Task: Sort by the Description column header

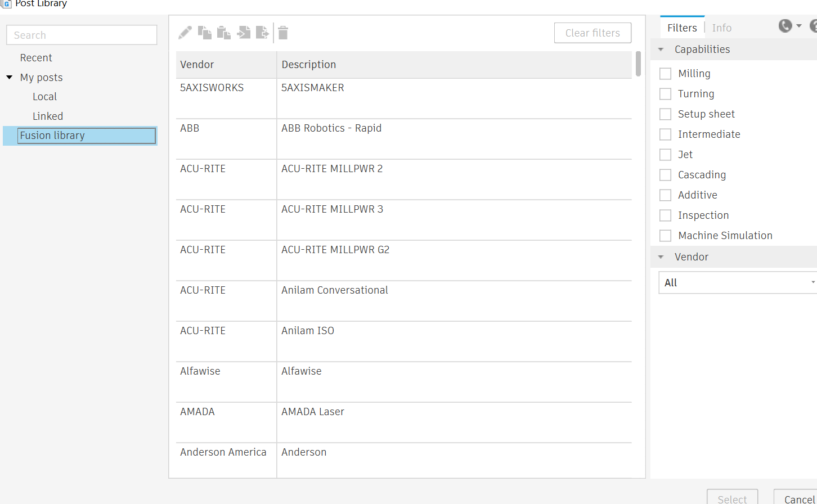Action: click(x=454, y=65)
